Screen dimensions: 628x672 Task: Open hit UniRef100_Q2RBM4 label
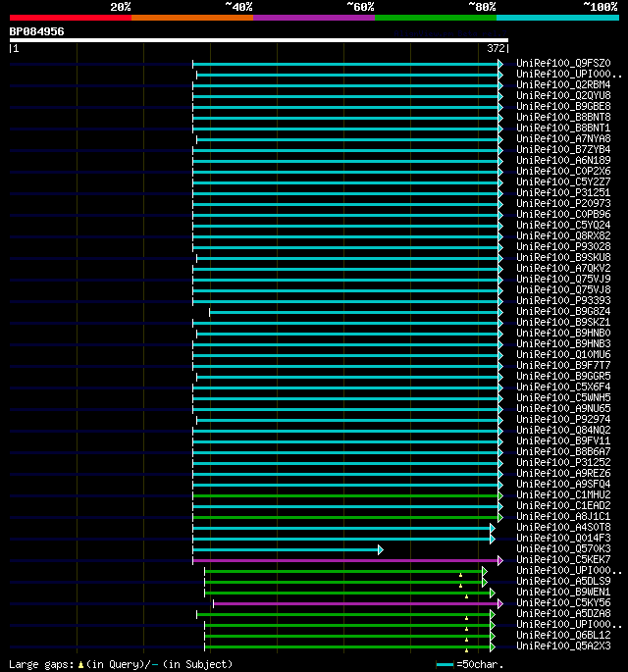(563, 84)
